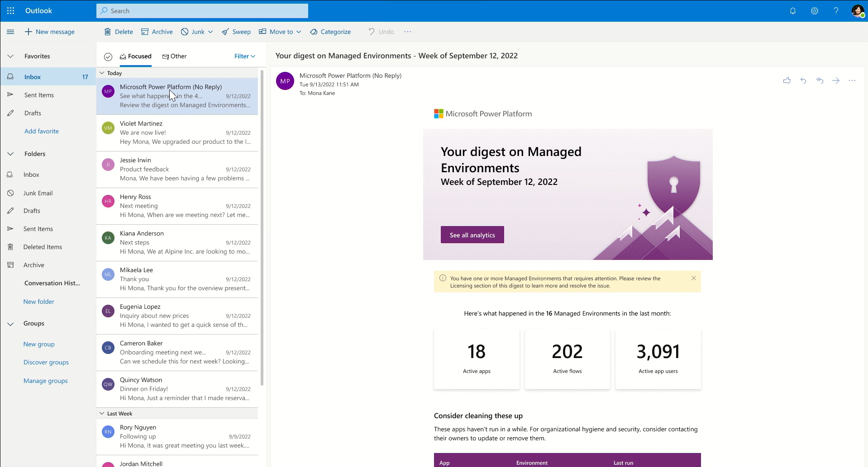Image resolution: width=868 pixels, height=467 pixels.
Task: Open Rory Nguyen's Following up email
Action: coord(177,437)
